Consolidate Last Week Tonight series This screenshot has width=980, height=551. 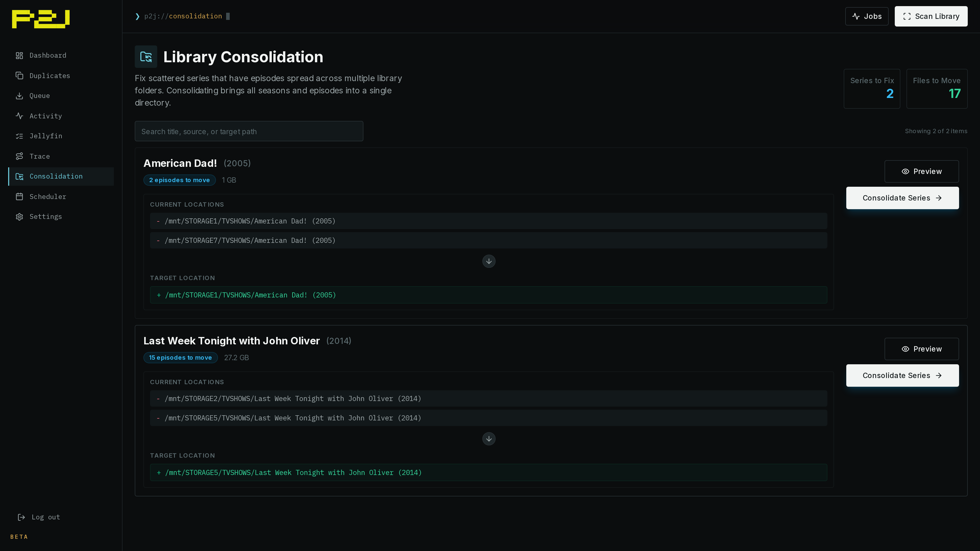(x=902, y=376)
